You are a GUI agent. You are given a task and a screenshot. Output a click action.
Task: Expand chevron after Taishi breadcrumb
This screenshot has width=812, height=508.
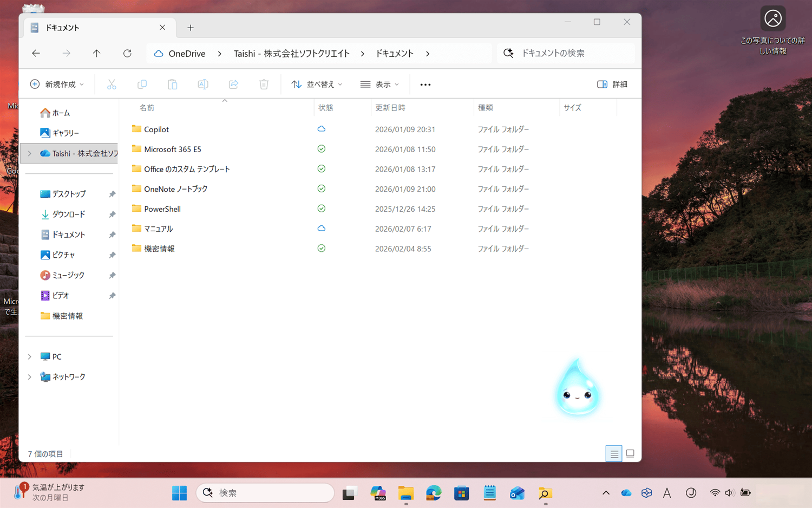coord(362,54)
